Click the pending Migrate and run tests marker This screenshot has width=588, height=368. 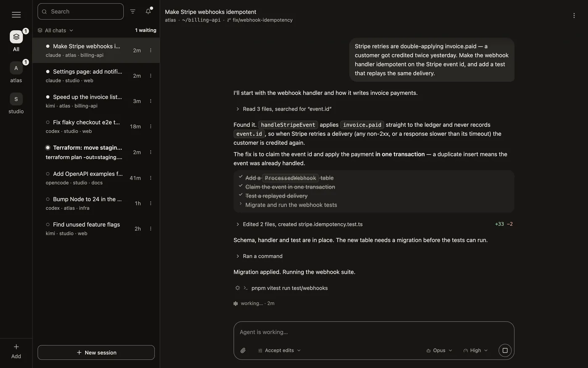tap(241, 204)
